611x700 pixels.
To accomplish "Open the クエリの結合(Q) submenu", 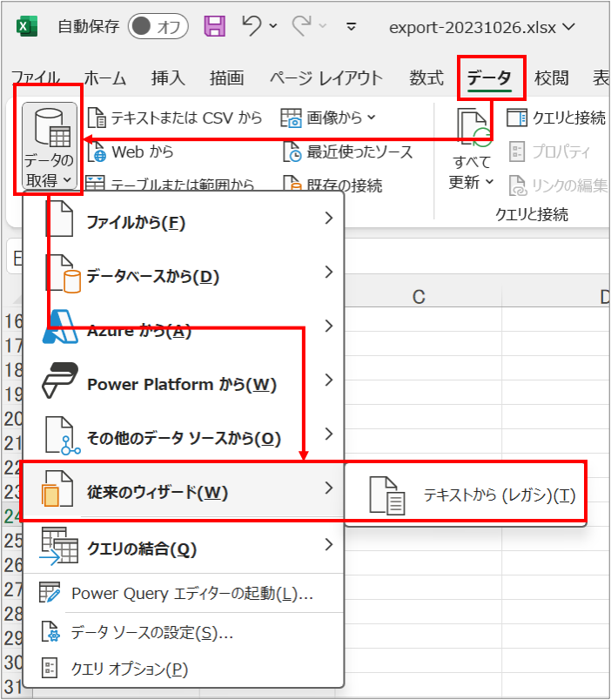I will (184, 547).
